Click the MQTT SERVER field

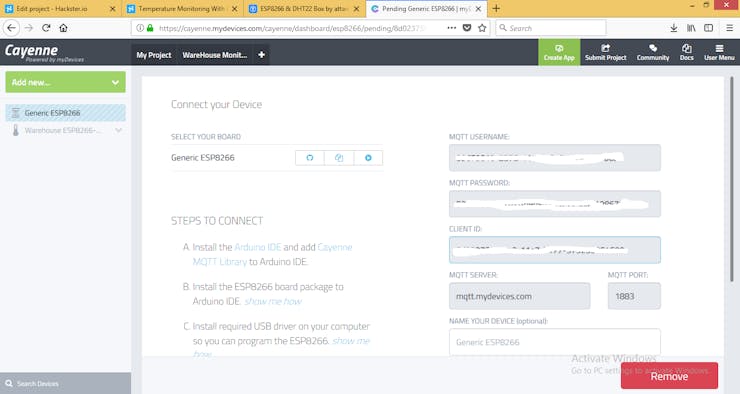520,296
